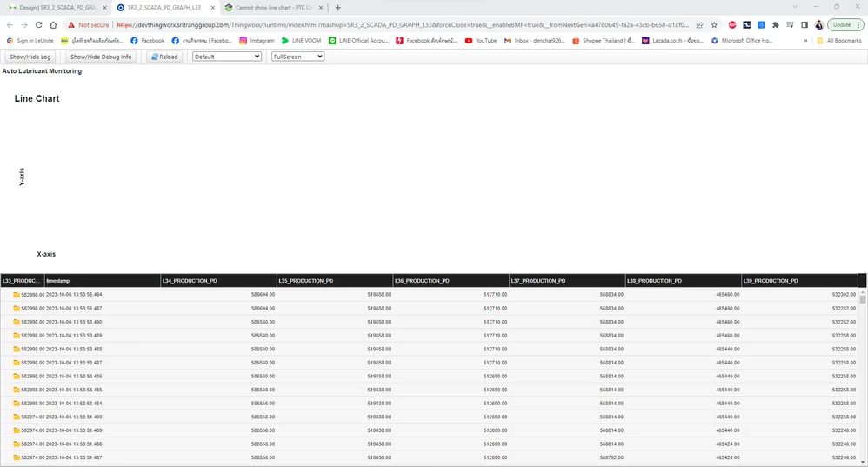Screen dimensions: 868x467
Task: Open the LINE Official Account bookmark
Action: coord(358,40)
